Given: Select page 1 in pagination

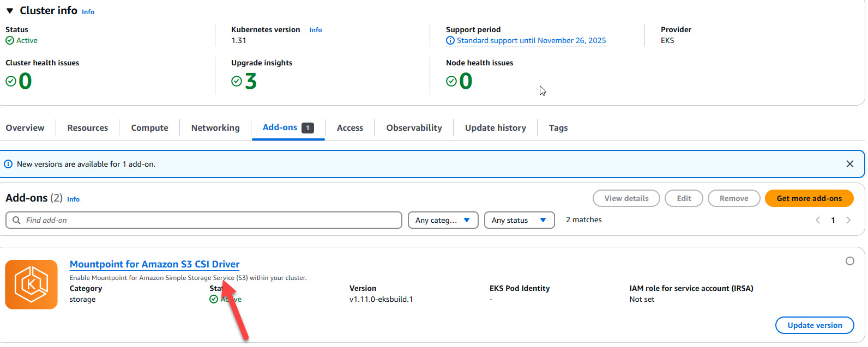Looking at the screenshot, I should [833, 220].
